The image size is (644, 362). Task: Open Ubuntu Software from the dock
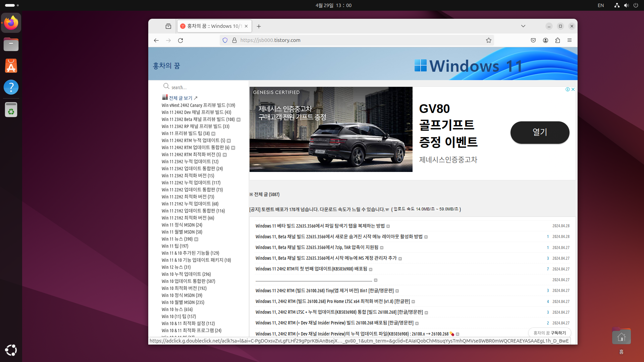tap(11, 66)
